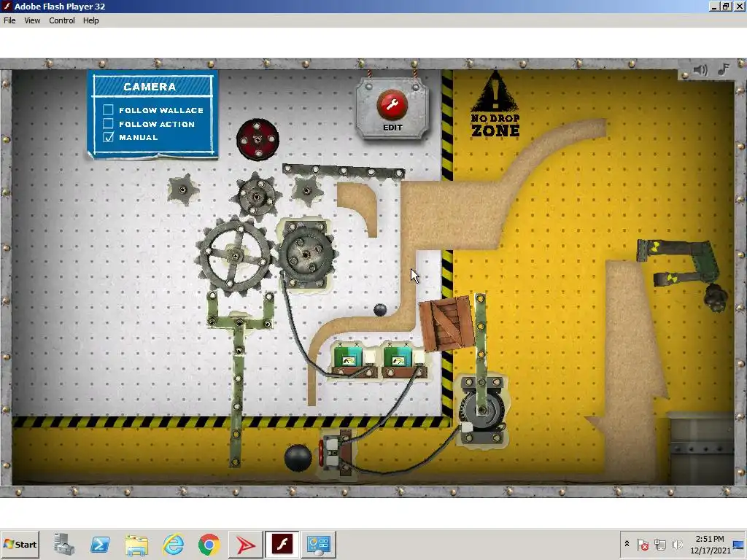This screenshot has height=560, width=747.
Task: Click the red EDIT wrench button
Action: point(392,105)
